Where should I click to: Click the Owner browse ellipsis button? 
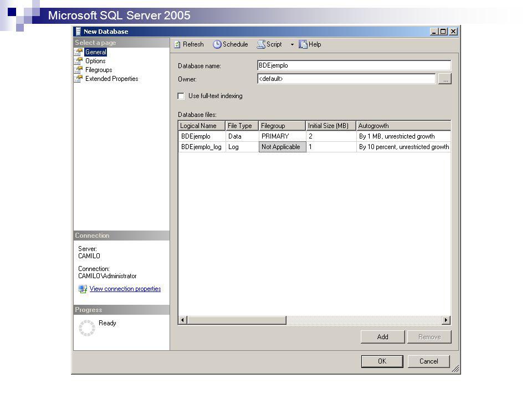(445, 79)
